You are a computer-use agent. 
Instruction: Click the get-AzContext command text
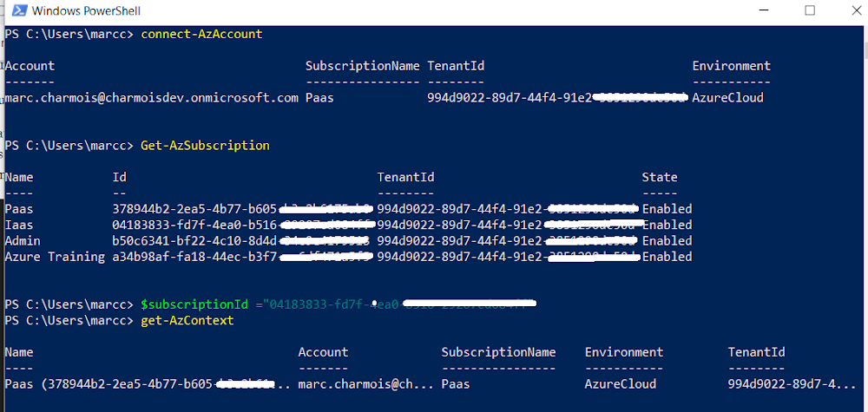pyautogui.click(x=187, y=320)
